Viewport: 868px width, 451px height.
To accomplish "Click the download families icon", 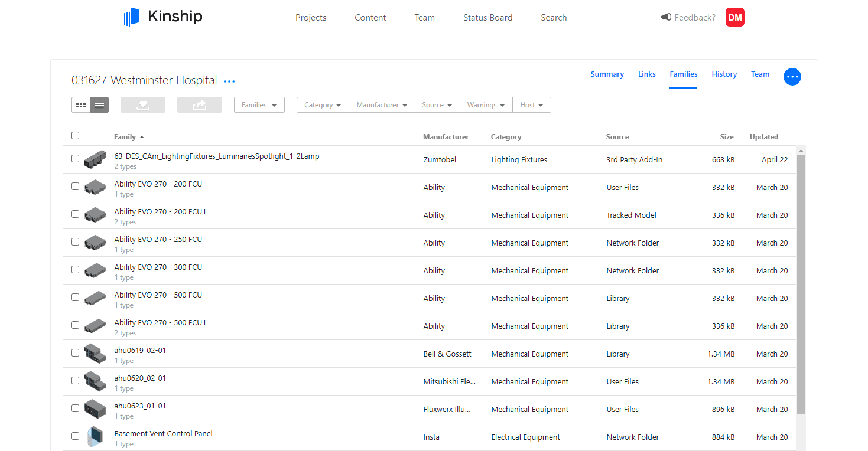I will [x=142, y=104].
